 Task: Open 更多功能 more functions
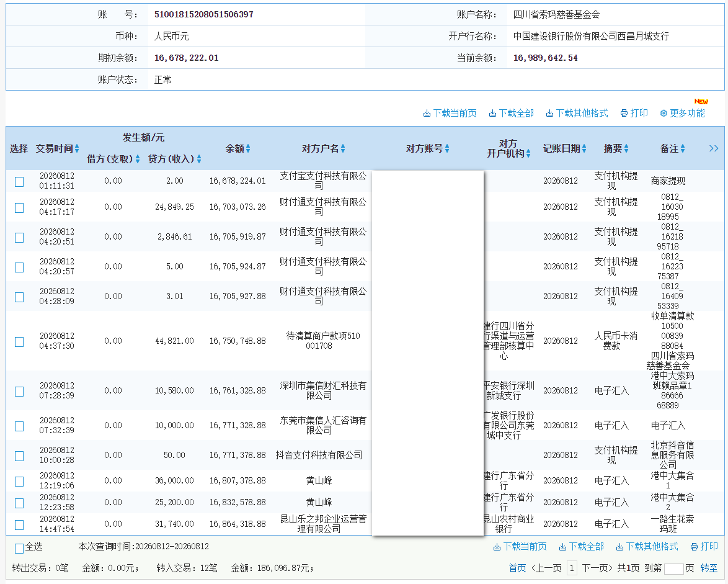pyautogui.click(x=683, y=114)
